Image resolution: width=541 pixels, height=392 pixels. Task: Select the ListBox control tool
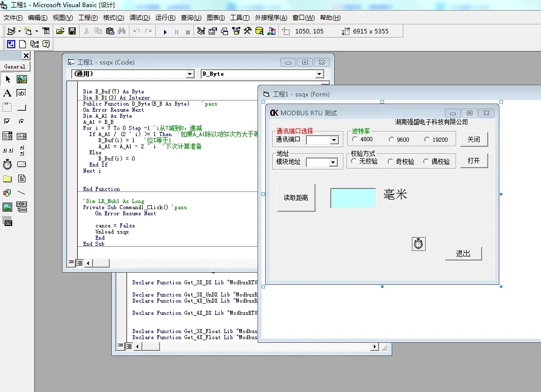tap(22, 136)
